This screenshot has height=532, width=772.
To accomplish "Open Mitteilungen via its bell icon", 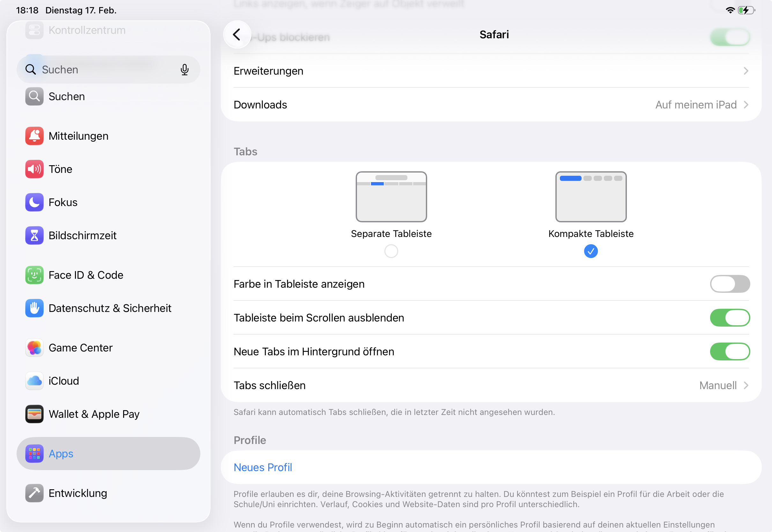I will tap(34, 136).
